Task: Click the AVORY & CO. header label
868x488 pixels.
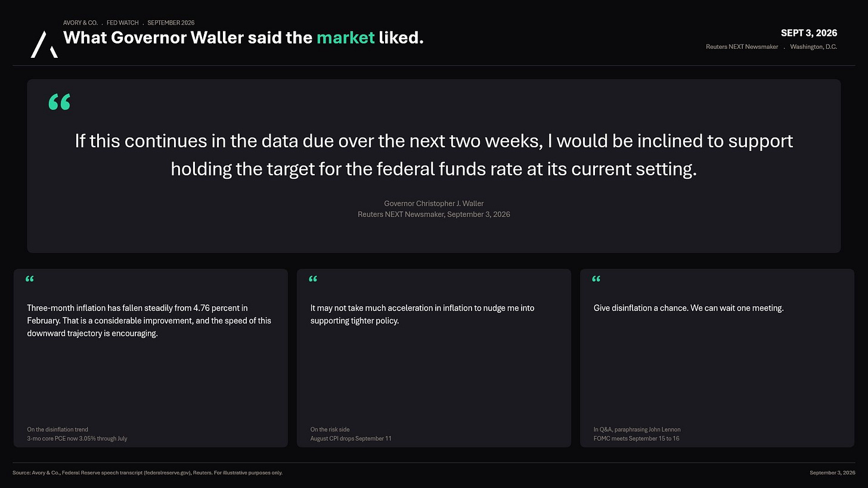Action: click(80, 23)
